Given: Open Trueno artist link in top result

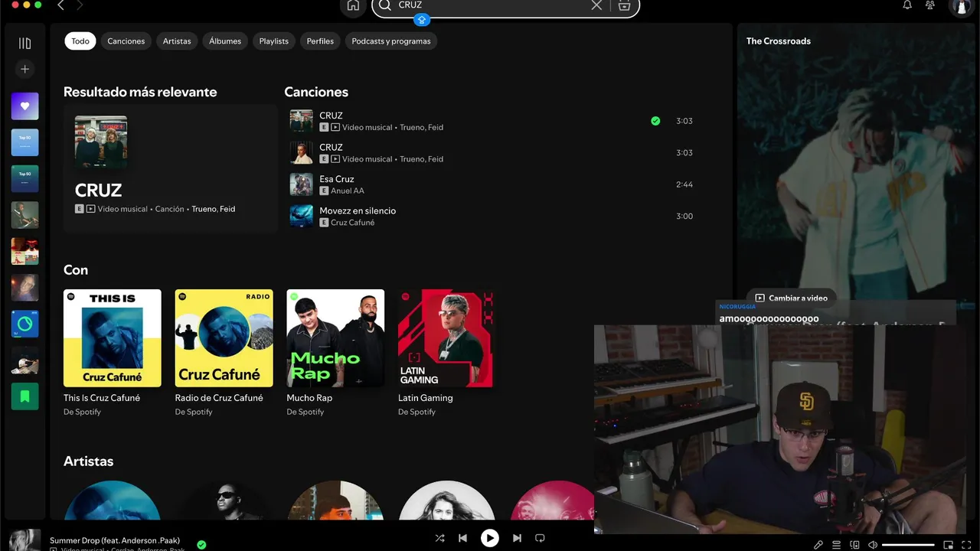Looking at the screenshot, I should click(x=204, y=209).
